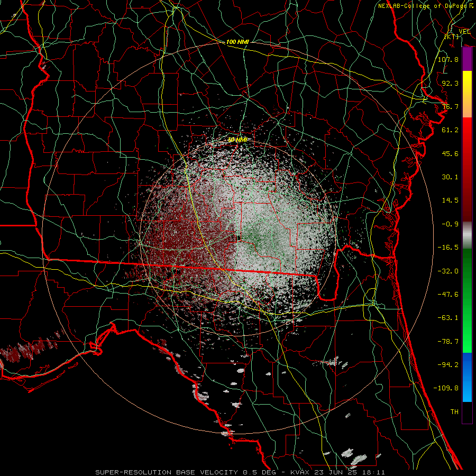
Task: Select the -63.1 legend value
Action: coord(448,318)
